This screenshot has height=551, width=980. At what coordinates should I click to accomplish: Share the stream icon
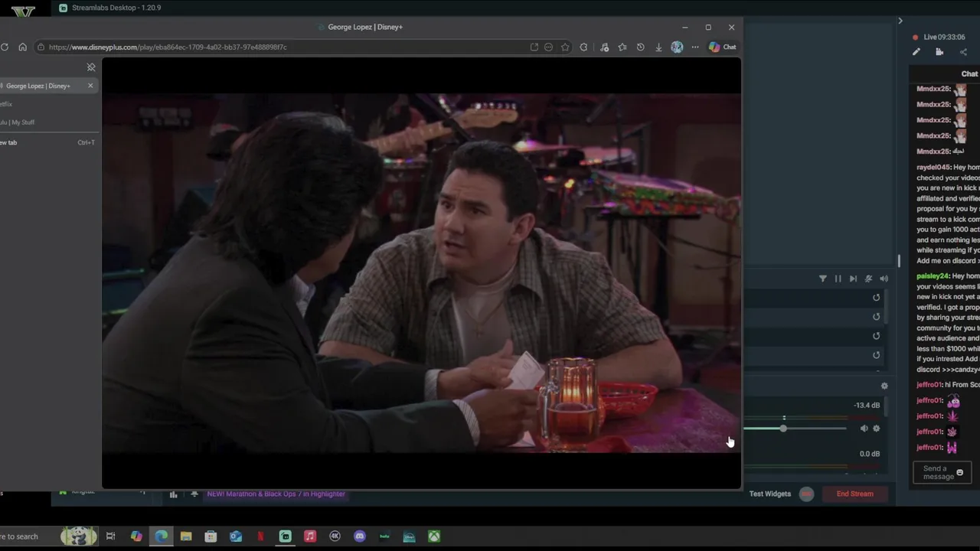point(963,52)
